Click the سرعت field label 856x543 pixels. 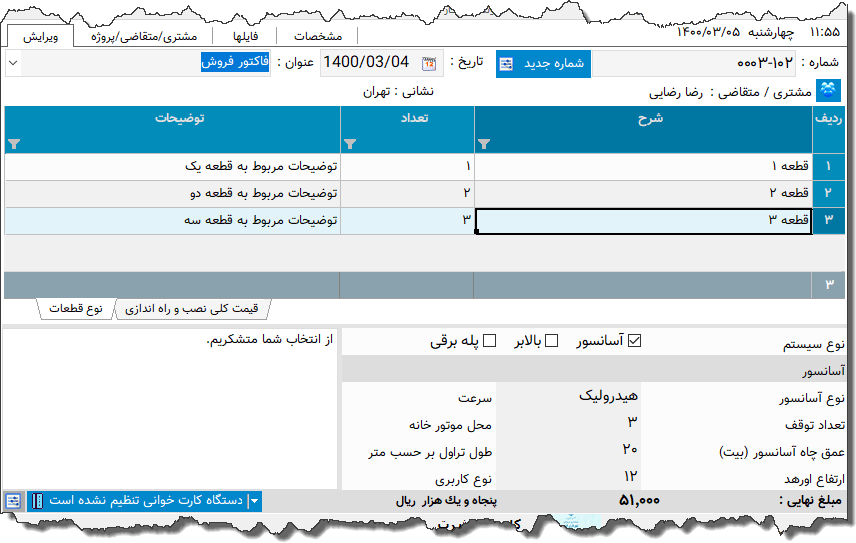pyautogui.click(x=474, y=398)
